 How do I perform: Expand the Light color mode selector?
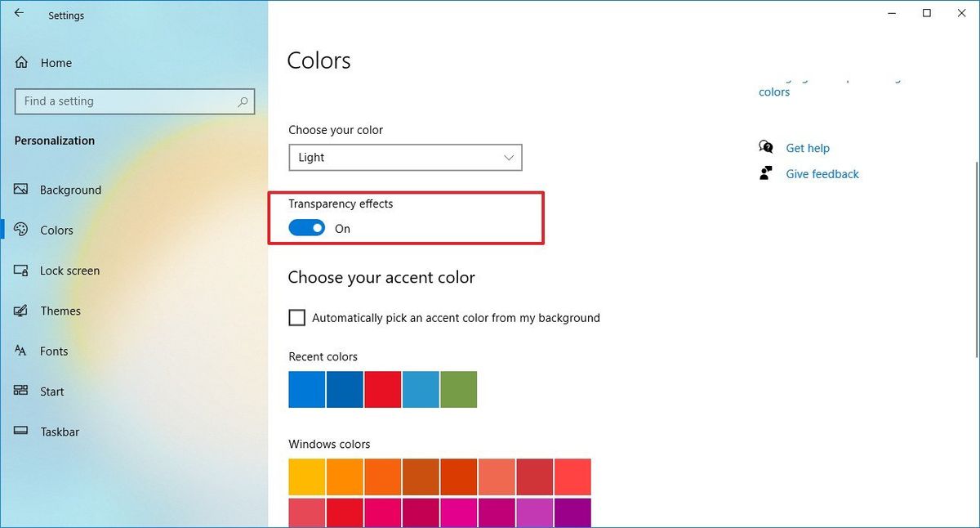(x=405, y=157)
